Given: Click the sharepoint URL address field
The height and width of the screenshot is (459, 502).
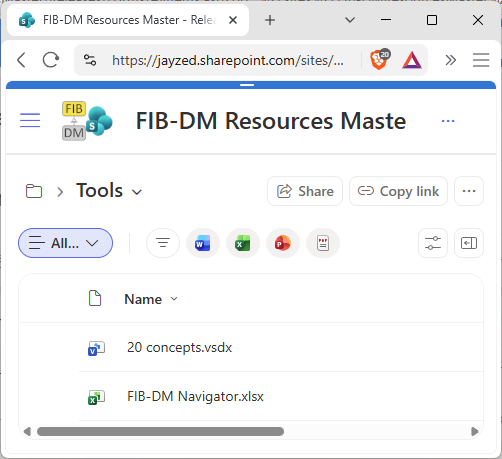Looking at the screenshot, I should coord(228,60).
